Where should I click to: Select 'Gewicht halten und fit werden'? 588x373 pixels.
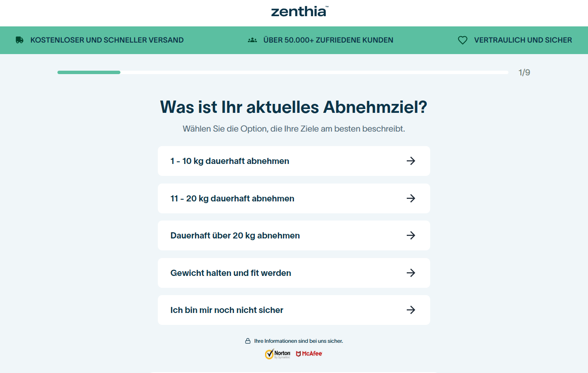[x=231, y=273]
